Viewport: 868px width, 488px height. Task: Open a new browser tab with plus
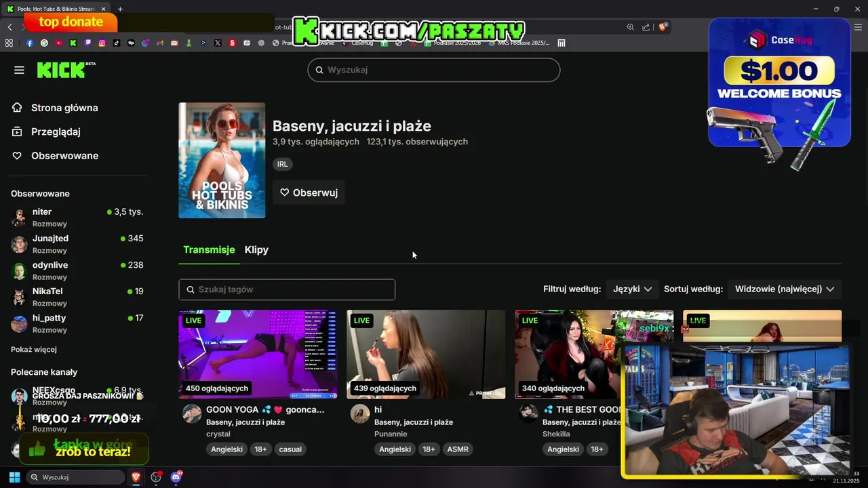[120, 9]
